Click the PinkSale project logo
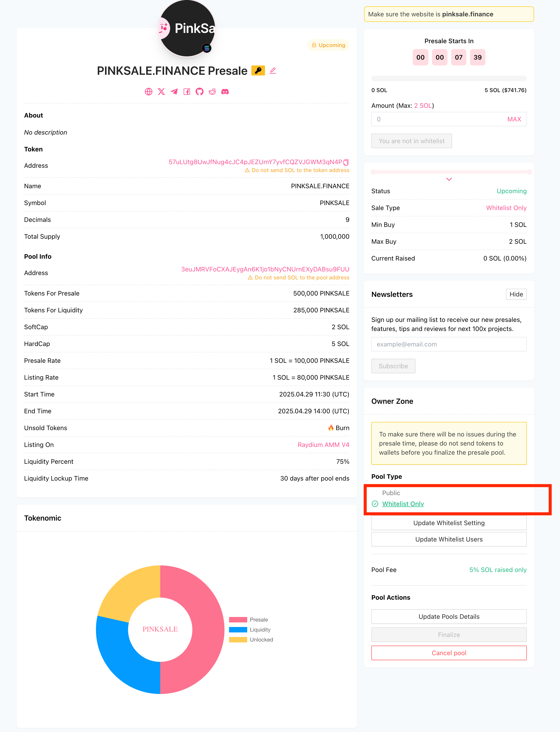This screenshot has width=560, height=732. (x=187, y=28)
